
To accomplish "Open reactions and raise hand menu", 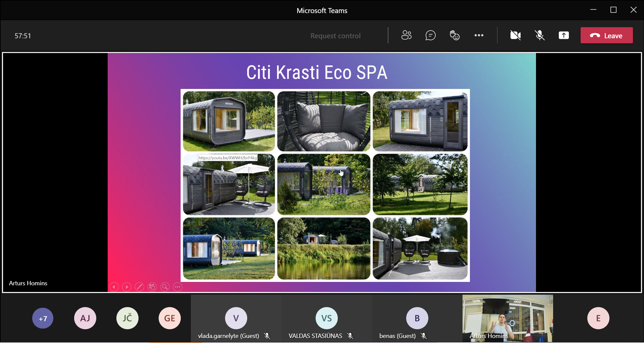I will click(454, 35).
